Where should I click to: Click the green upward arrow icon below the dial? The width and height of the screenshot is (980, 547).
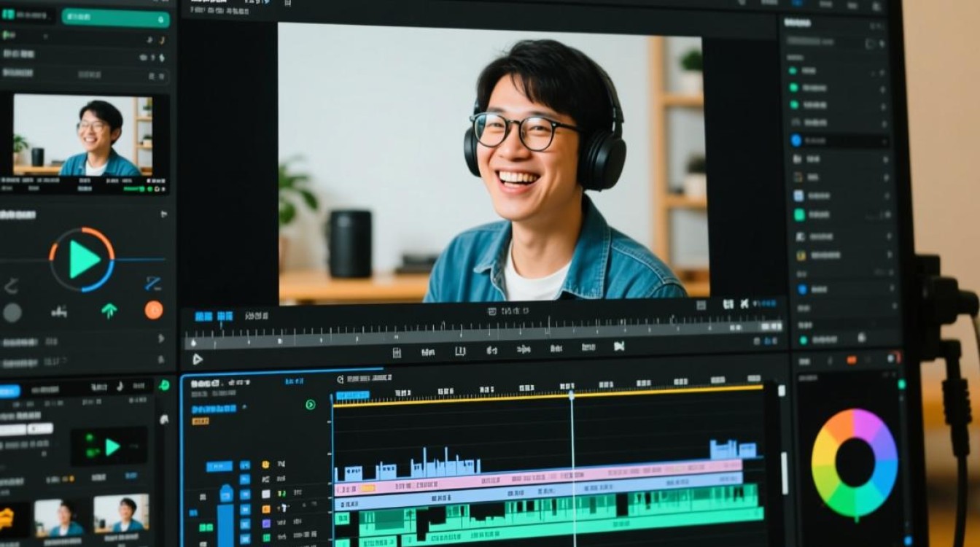click(x=109, y=311)
